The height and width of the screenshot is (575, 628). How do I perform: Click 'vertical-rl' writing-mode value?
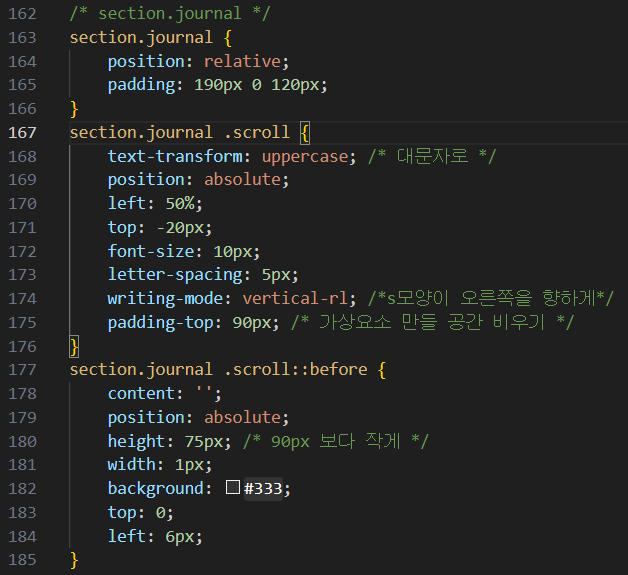coord(295,298)
